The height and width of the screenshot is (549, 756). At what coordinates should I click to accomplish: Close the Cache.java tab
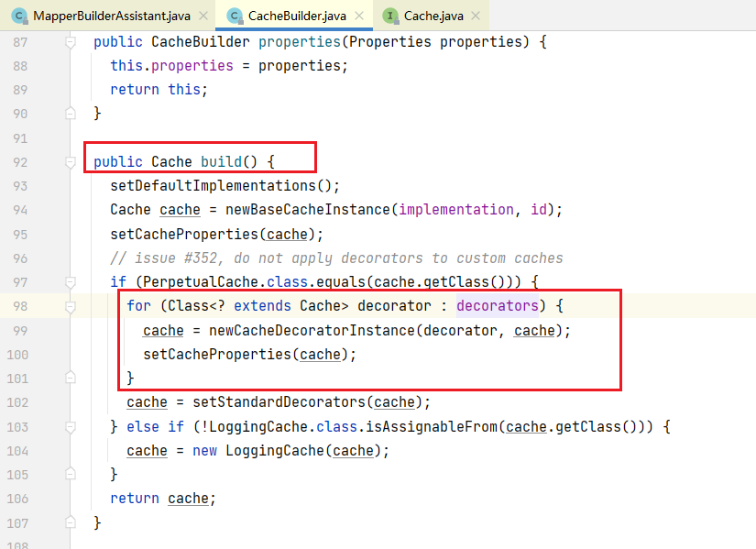click(x=475, y=16)
